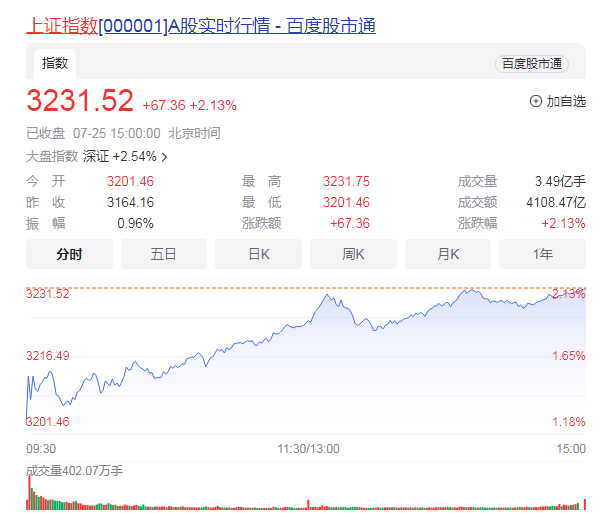Screen dimensions: 610x524
Task: Switch to the 五日 chart view
Action: [x=164, y=254]
